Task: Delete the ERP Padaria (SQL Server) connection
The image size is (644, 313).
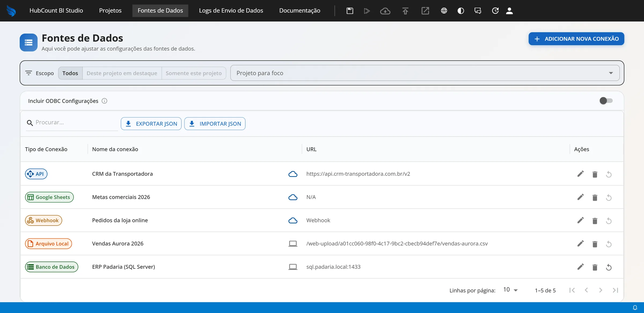Action: pyautogui.click(x=595, y=267)
